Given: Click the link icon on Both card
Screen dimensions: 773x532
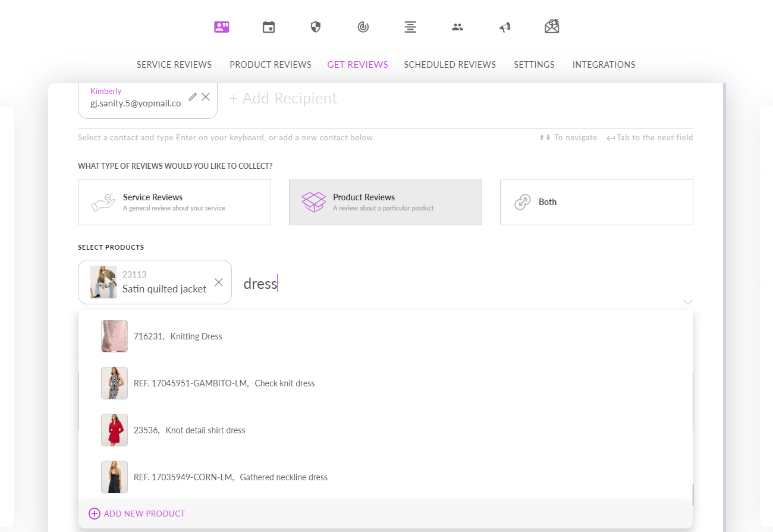Looking at the screenshot, I should click(x=523, y=202).
